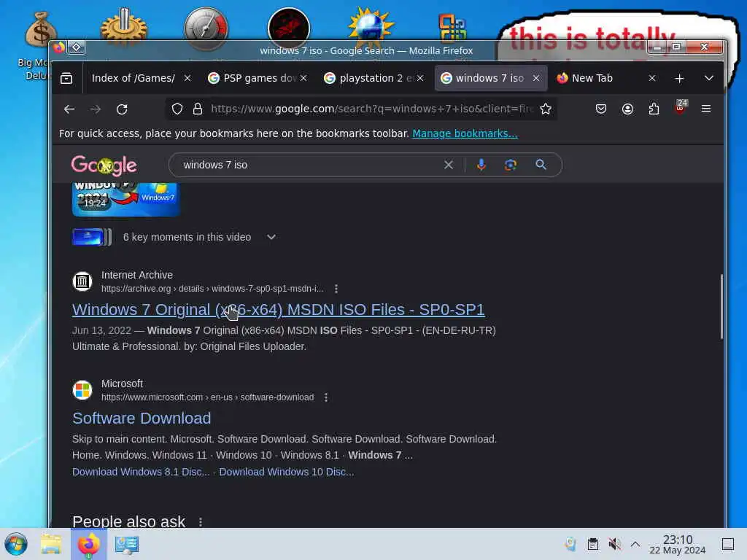This screenshot has width=747, height=560.
Task: Open Microsoft Software Download result
Action: pyautogui.click(x=142, y=418)
